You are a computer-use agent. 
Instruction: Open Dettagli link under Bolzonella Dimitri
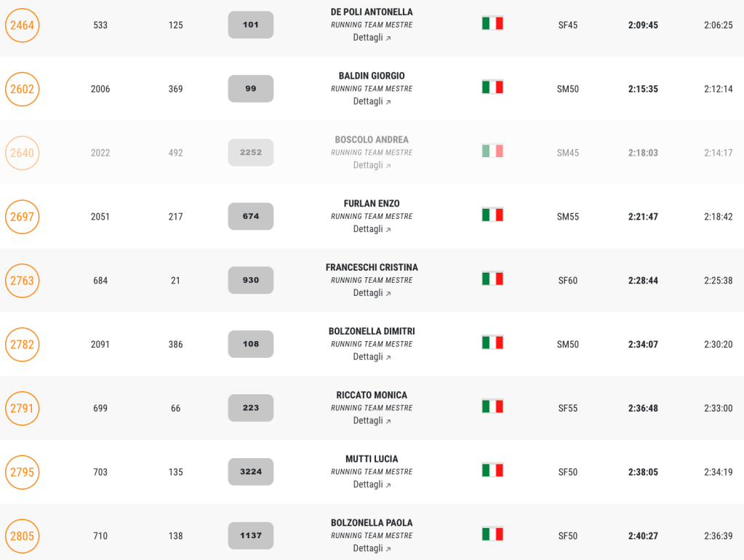tap(372, 357)
